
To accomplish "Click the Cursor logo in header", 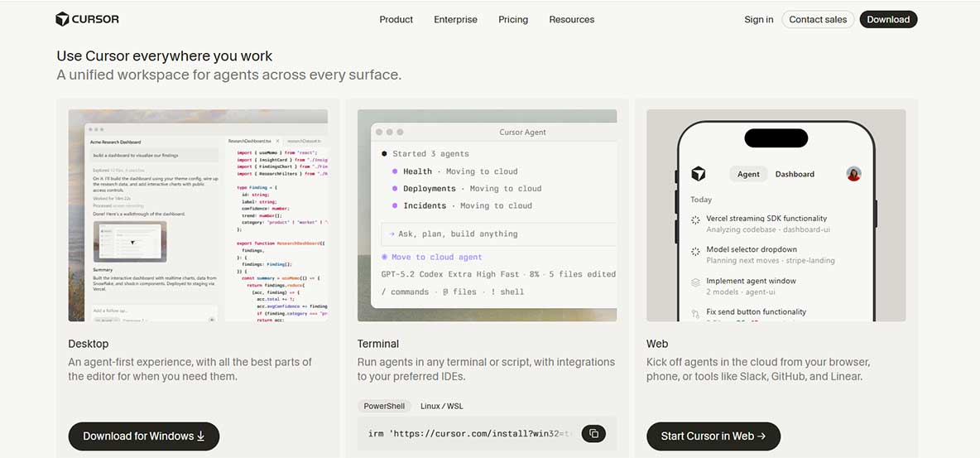I will (87, 19).
